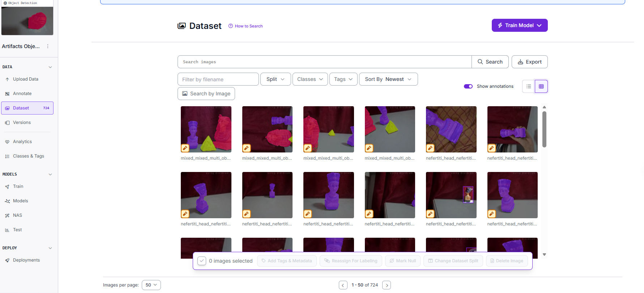644x293 pixels.
Task: Click Change Dataset Split button
Action: 453,261
